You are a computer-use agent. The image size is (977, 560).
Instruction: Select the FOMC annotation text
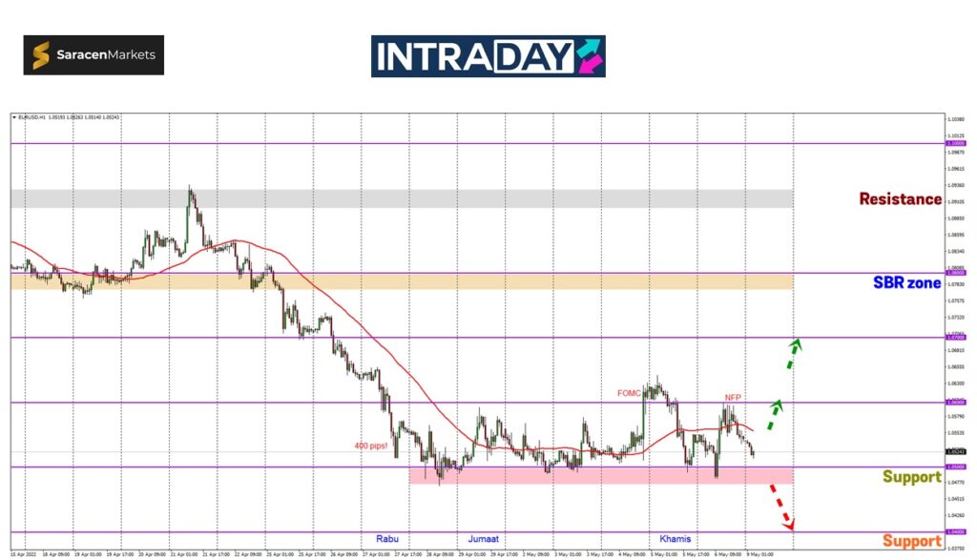pyautogui.click(x=630, y=393)
